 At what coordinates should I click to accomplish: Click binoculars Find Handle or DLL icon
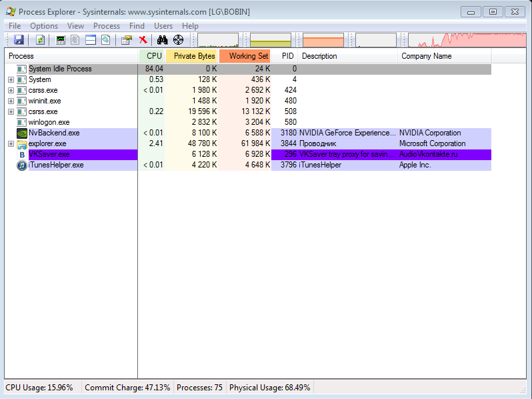tap(162, 40)
